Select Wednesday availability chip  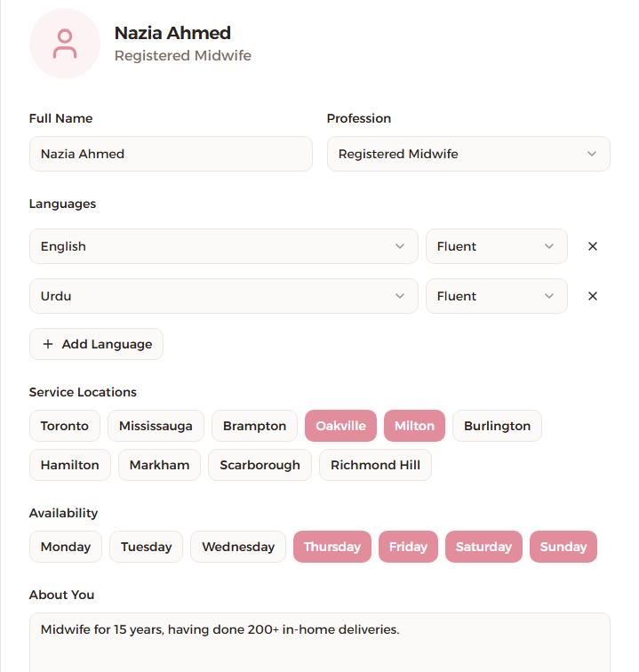[238, 547]
